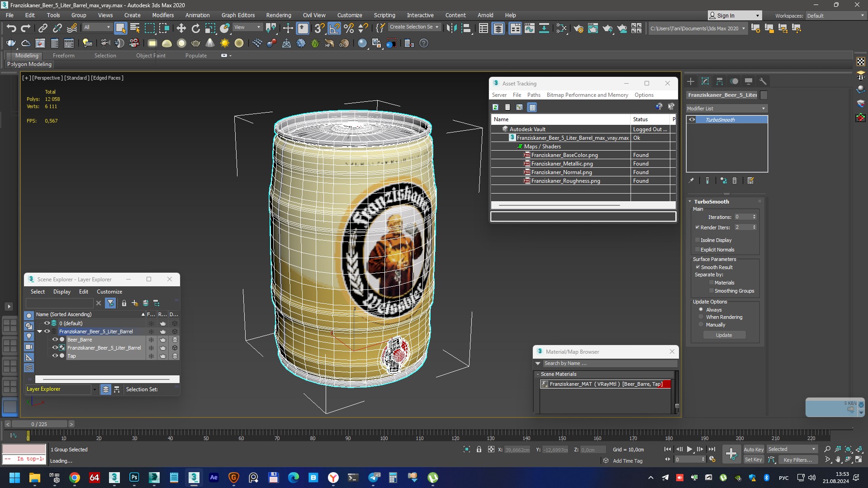
Task: Open After Effects from the taskbar
Action: click(x=214, y=477)
